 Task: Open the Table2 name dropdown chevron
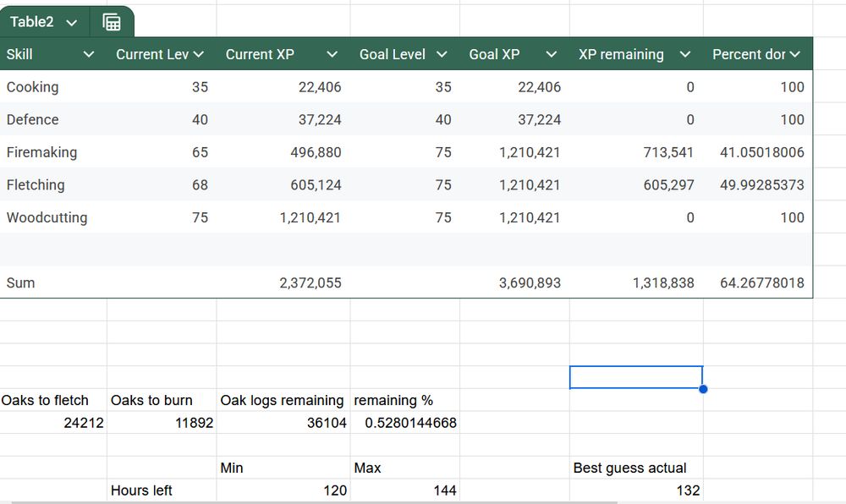pos(72,23)
